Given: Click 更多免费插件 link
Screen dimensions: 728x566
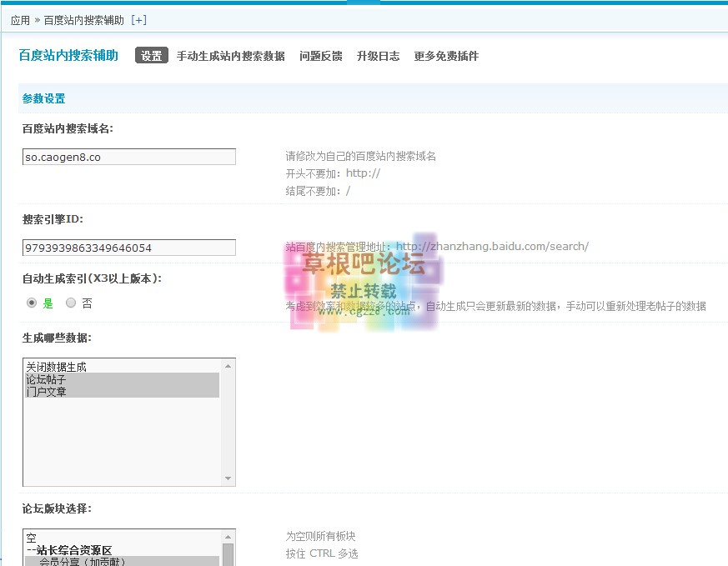Looking at the screenshot, I should pos(446,57).
